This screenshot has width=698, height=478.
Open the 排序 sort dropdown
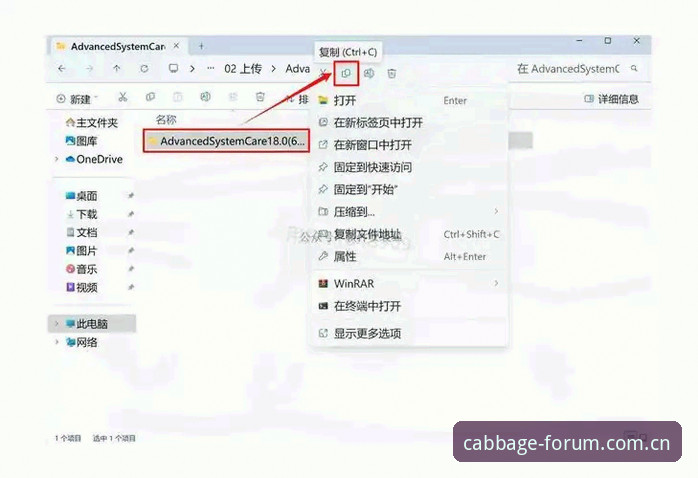point(297,99)
